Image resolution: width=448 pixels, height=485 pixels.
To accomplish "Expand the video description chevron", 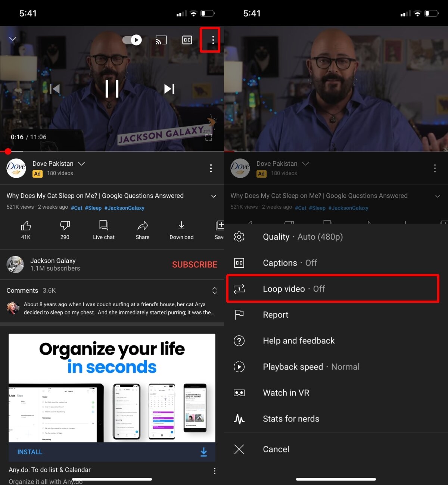I will 214,196.
